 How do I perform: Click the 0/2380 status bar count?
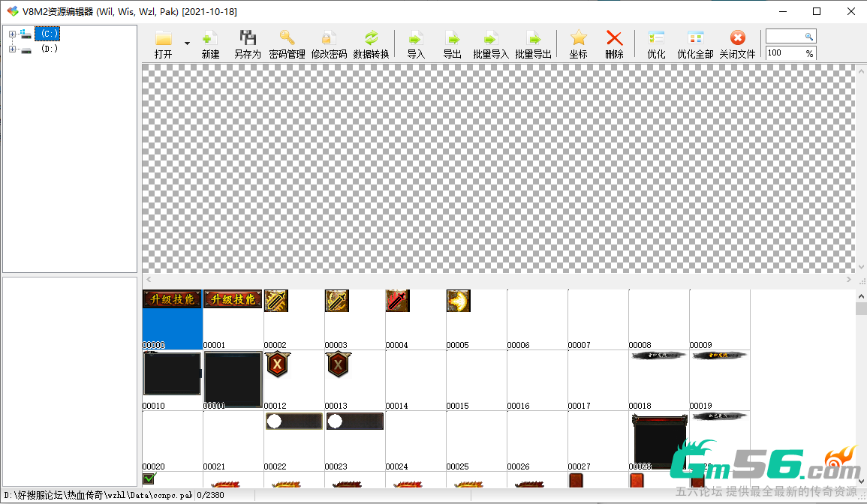211,495
